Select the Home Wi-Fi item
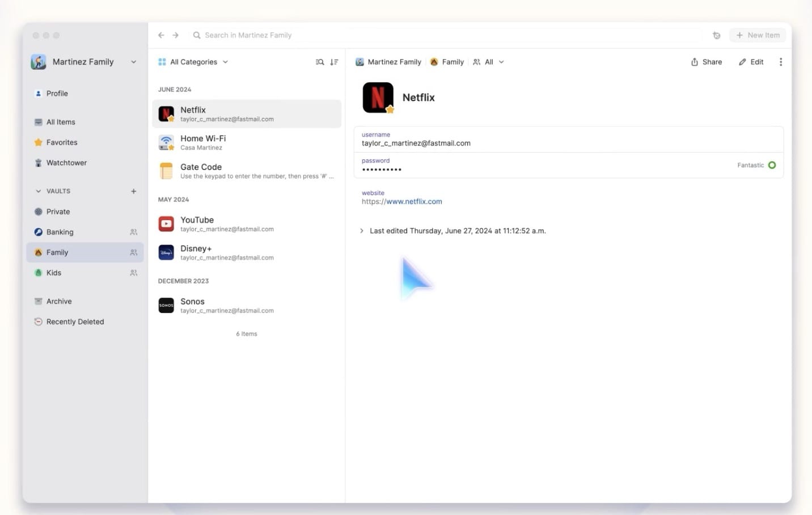The width and height of the screenshot is (812, 515). click(x=247, y=142)
